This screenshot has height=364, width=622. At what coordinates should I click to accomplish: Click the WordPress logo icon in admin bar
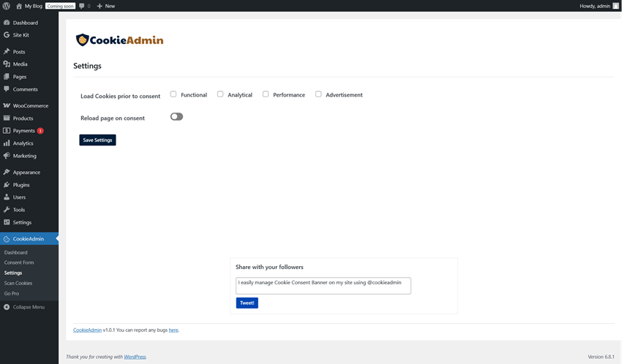point(7,6)
